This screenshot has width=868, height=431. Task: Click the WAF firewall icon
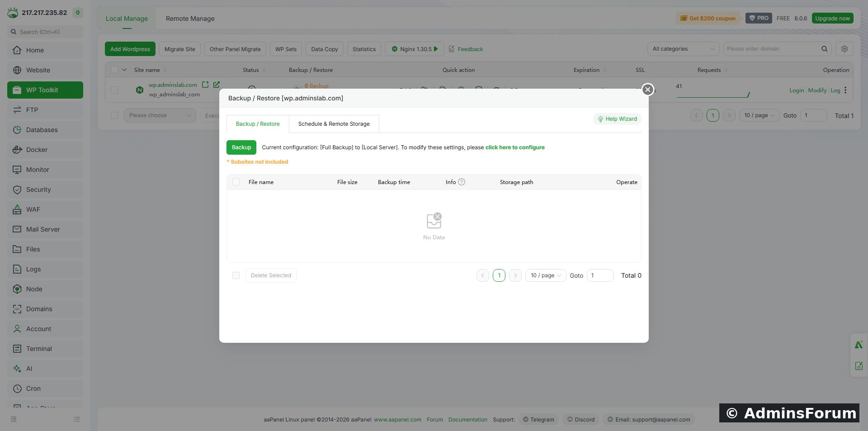coord(17,209)
